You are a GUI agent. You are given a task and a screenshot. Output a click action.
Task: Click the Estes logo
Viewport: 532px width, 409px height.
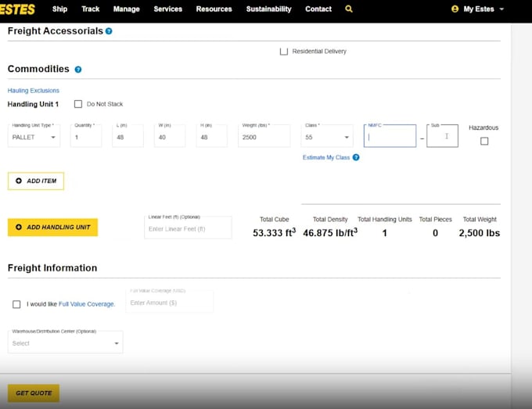tap(17, 9)
